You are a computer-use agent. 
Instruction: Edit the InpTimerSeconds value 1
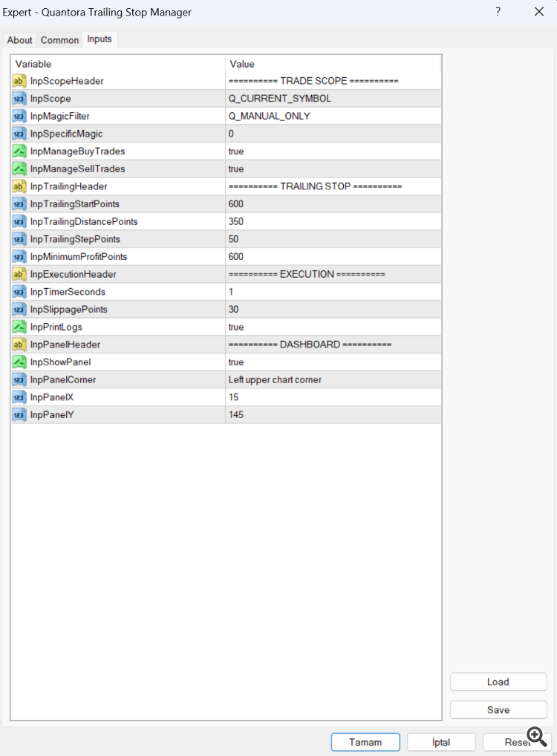pyautogui.click(x=333, y=292)
